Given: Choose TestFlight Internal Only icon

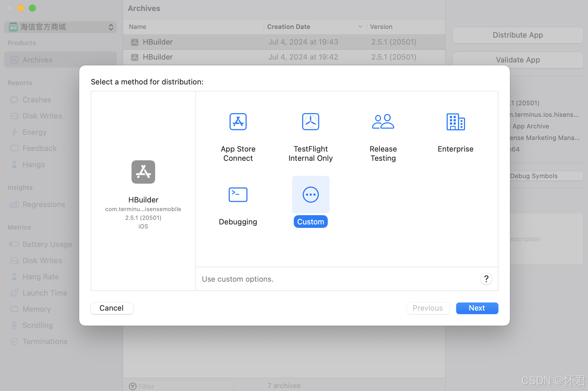Looking at the screenshot, I should coord(310,122).
